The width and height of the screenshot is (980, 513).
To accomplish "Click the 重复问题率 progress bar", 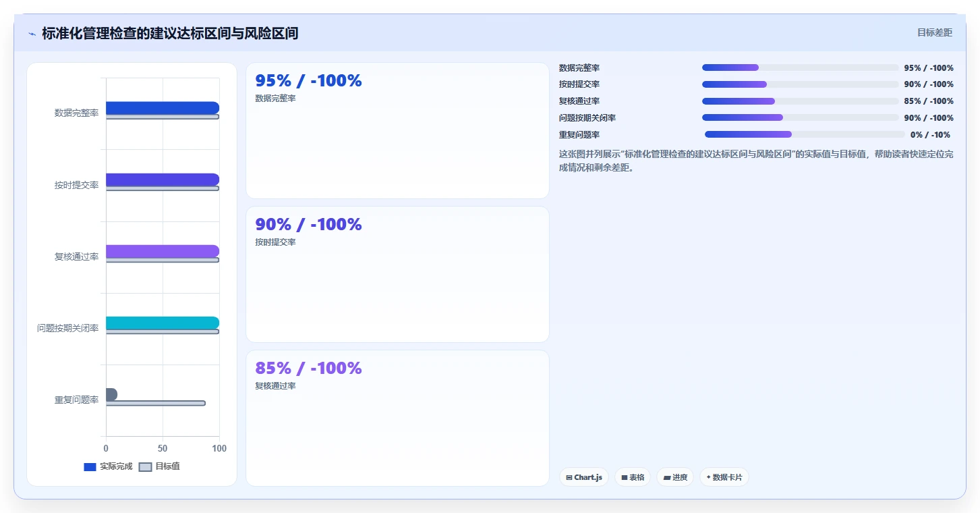I will coord(805,134).
